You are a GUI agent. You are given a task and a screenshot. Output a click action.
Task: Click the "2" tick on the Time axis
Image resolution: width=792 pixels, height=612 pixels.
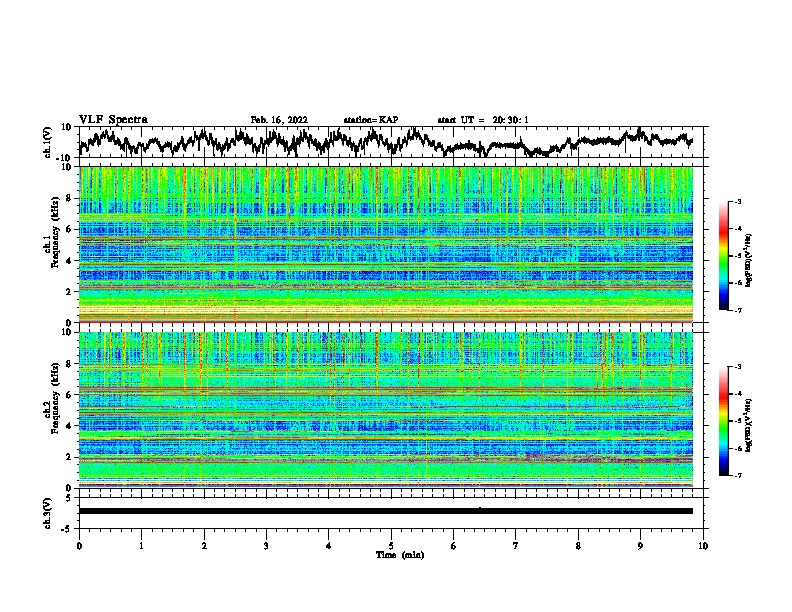point(204,546)
